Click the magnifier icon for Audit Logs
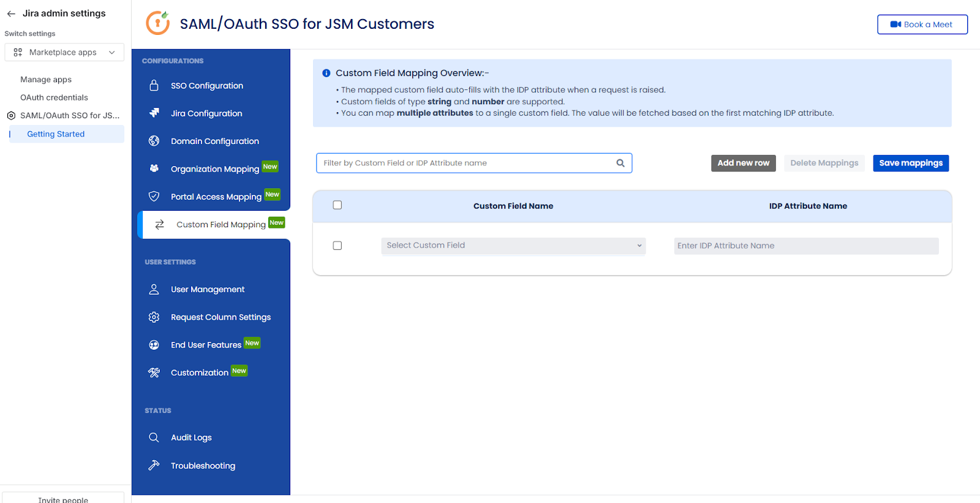Image resolution: width=980 pixels, height=503 pixels. [x=154, y=437]
